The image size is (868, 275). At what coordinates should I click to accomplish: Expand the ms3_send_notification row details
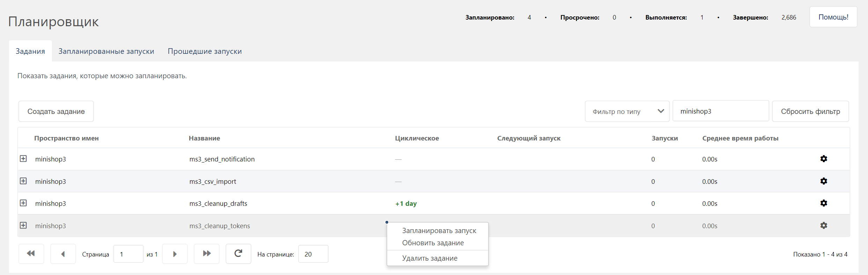(x=23, y=159)
